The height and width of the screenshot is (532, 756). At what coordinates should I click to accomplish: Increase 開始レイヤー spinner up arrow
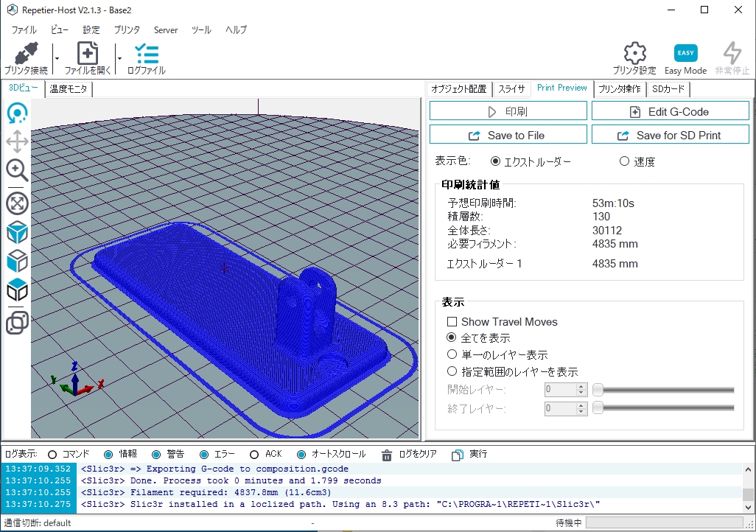[x=581, y=386]
